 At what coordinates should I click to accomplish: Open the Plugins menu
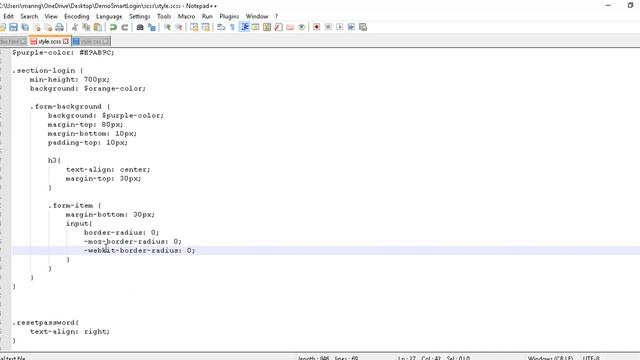(x=229, y=16)
